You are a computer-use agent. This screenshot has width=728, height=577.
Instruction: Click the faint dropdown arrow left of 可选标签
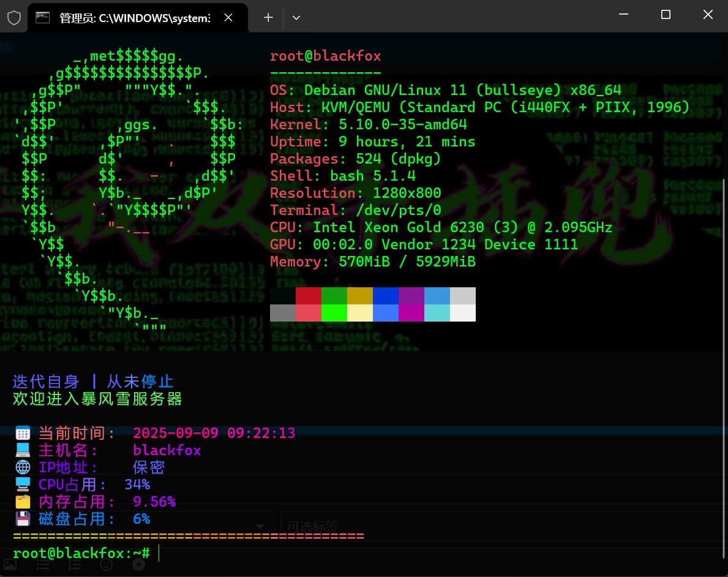[260, 526]
